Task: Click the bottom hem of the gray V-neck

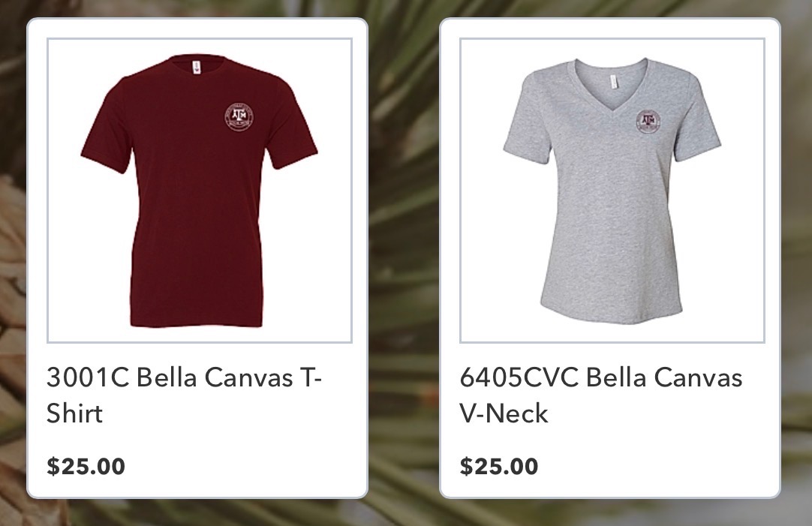Action: (611, 317)
